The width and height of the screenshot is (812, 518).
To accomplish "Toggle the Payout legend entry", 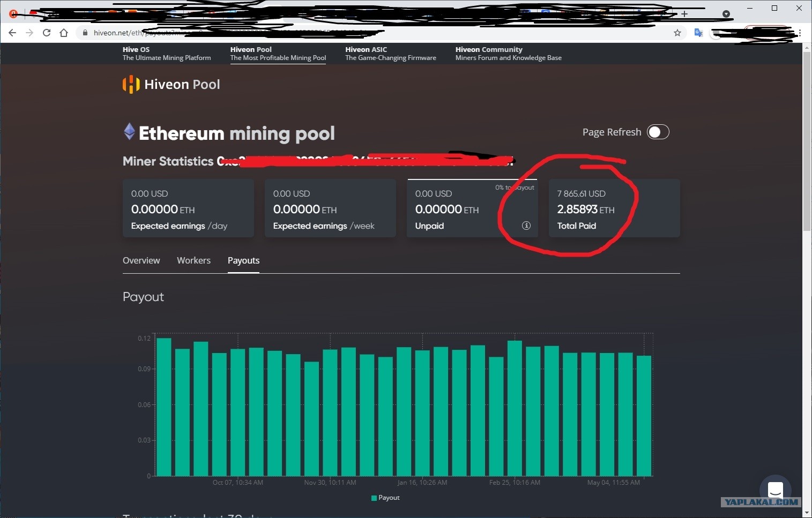I will click(385, 498).
